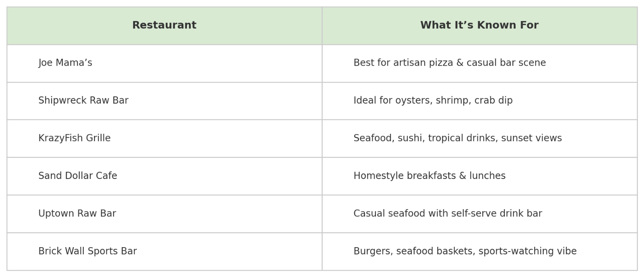Select the Sand Dollar Cafe cell

pos(78,176)
